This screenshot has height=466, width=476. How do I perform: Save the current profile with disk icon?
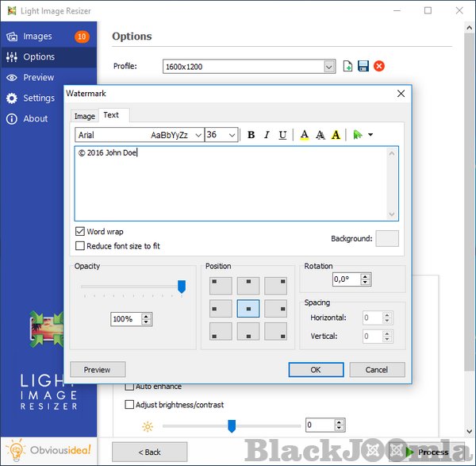point(363,67)
